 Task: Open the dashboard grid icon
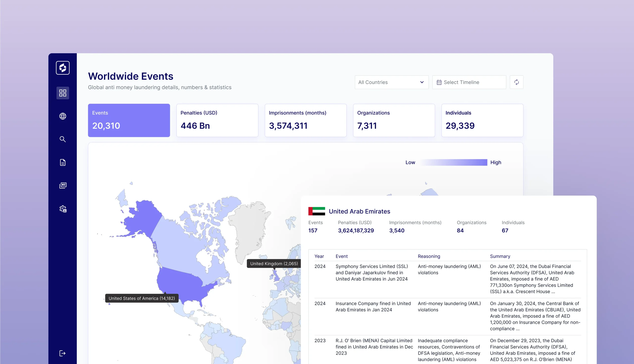pyautogui.click(x=62, y=93)
